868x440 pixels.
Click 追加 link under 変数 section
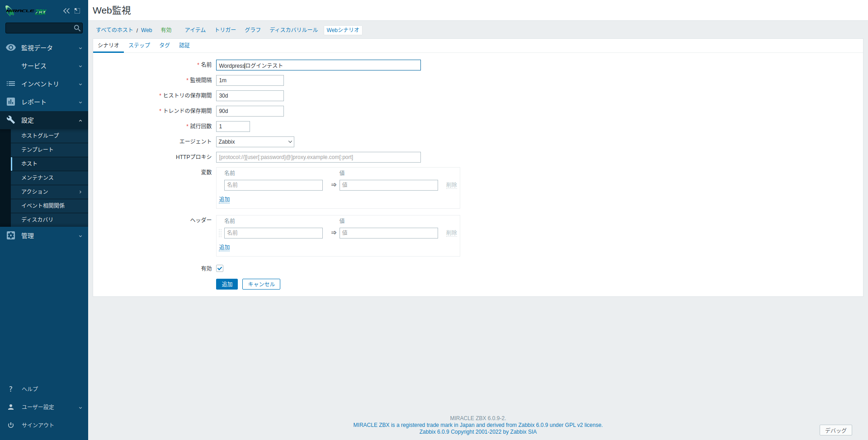point(224,200)
